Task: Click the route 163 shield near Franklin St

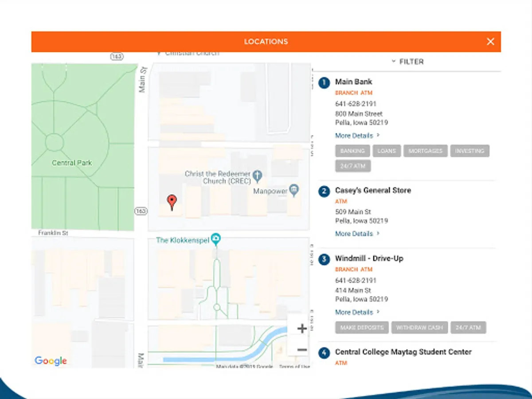Action: (141, 211)
